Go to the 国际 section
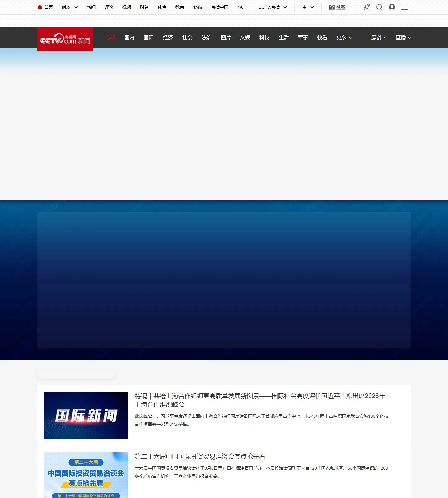This screenshot has height=498, width=448. pyautogui.click(x=149, y=38)
